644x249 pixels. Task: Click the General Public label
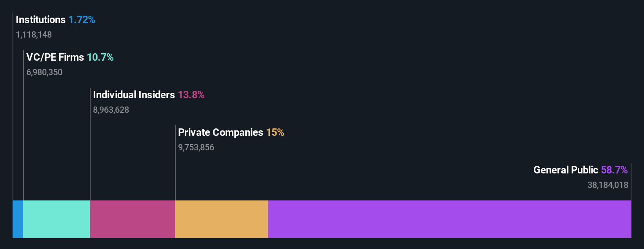566,170
